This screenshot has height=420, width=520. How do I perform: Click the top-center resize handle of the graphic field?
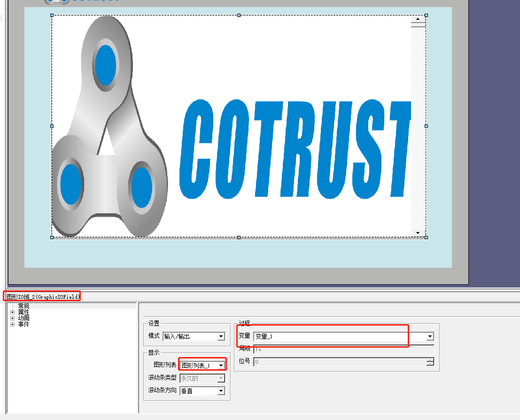239,15
